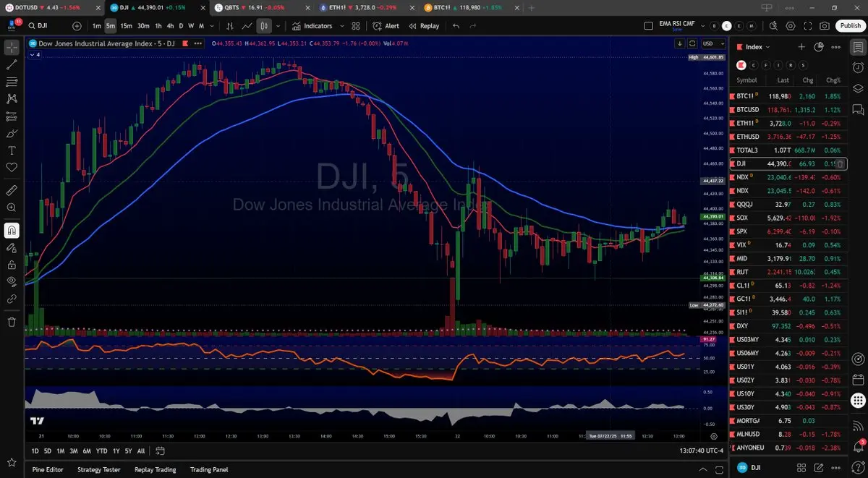Open the layout setup square icon
Screen dimensions: 868x478
tap(648, 26)
